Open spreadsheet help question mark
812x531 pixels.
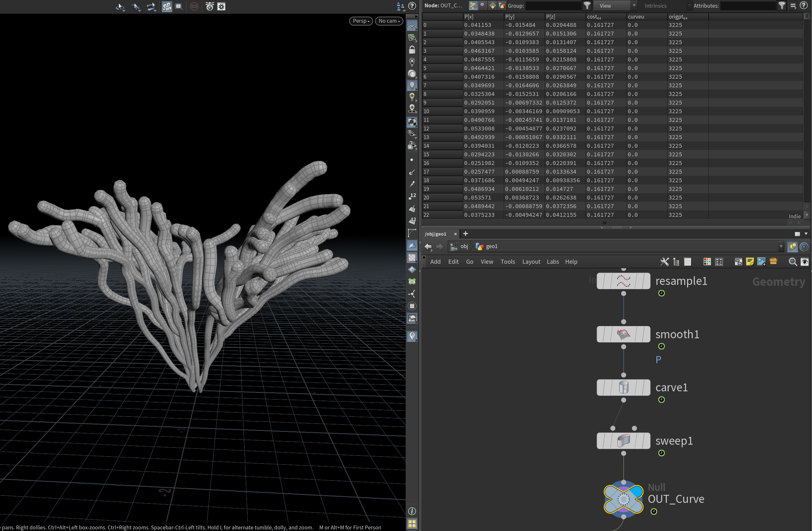point(803,5)
